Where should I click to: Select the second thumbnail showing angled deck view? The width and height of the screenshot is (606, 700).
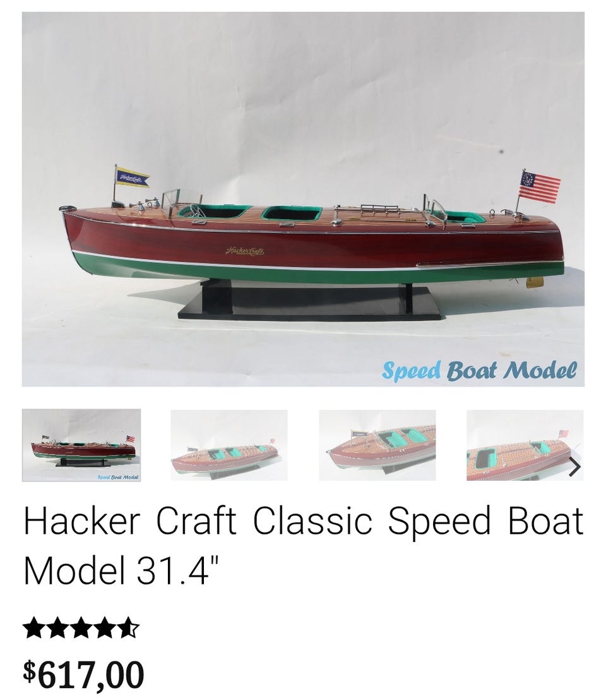tap(229, 445)
